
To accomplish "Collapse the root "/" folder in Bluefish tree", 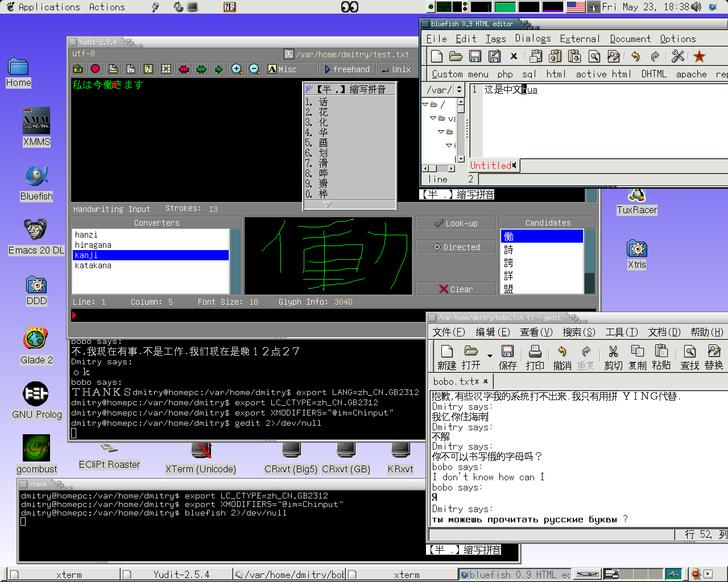I will click(425, 105).
